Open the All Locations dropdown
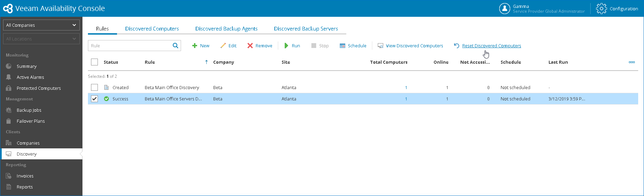Screen dimensions: 644x196 coord(41,39)
